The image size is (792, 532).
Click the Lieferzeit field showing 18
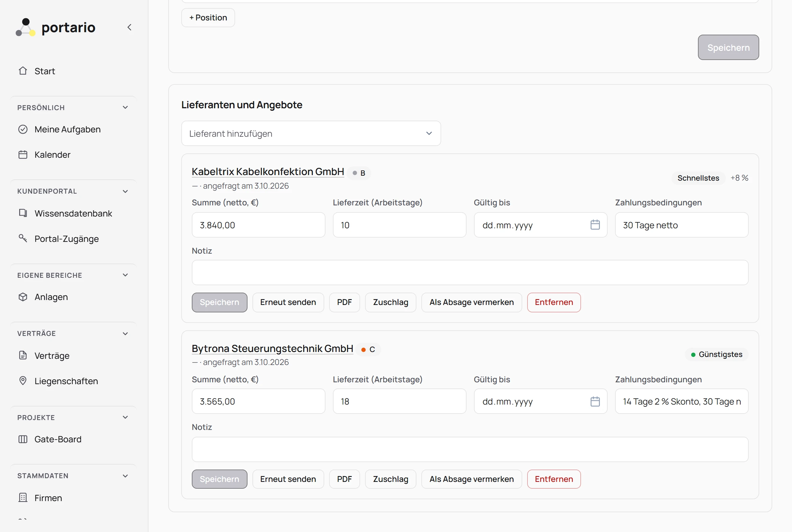(x=399, y=401)
